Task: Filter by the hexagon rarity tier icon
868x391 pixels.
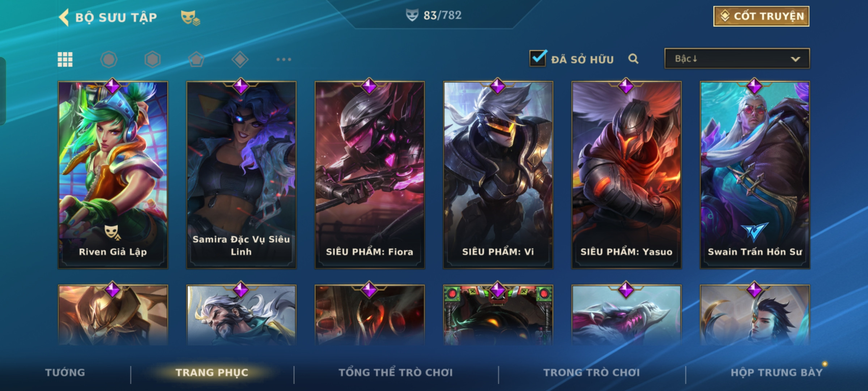Action: pyautogui.click(x=153, y=59)
